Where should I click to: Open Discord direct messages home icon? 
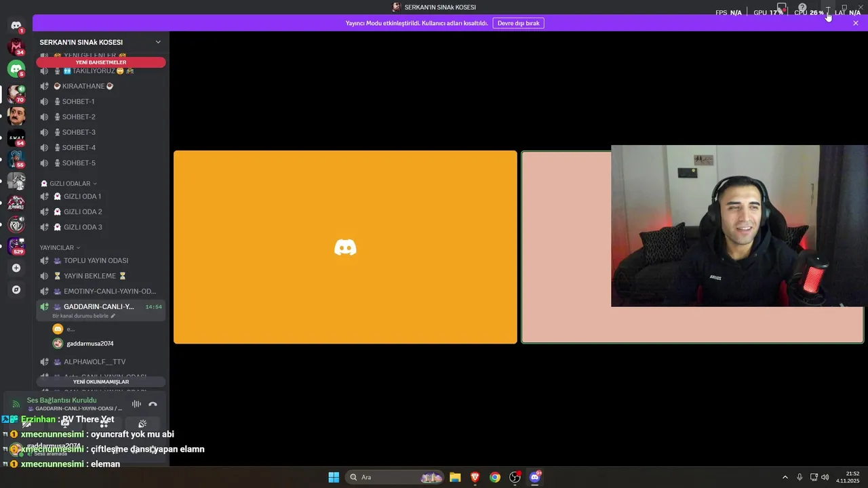(x=16, y=26)
